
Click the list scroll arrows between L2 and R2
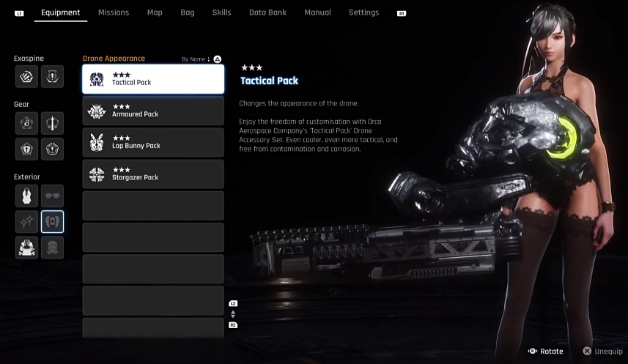pos(233,314)
